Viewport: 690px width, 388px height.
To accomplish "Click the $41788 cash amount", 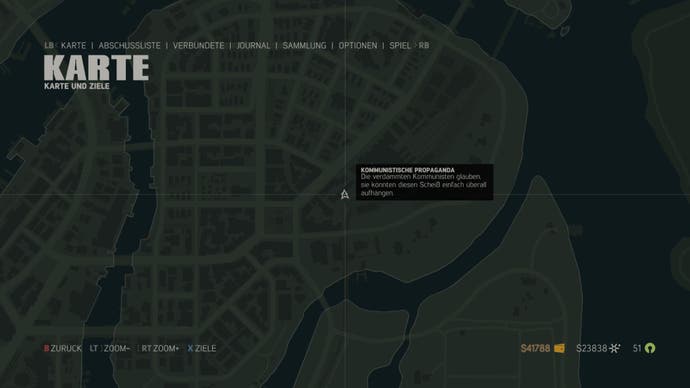I will [535, 348].
